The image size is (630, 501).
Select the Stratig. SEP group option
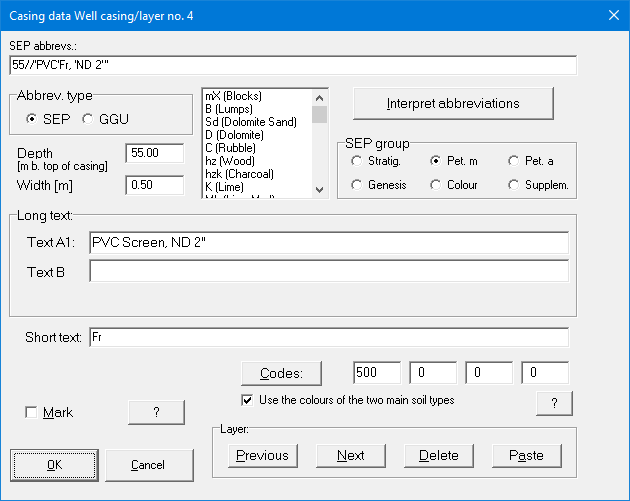pyautogui.click(x=355, y=161)
